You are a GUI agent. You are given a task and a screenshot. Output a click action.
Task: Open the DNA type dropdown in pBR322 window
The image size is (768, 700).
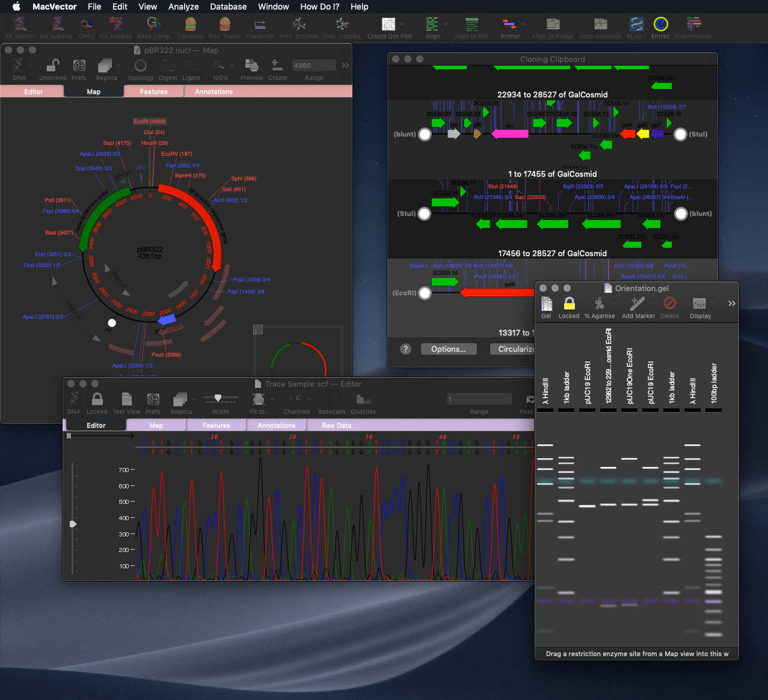[31, 66]
